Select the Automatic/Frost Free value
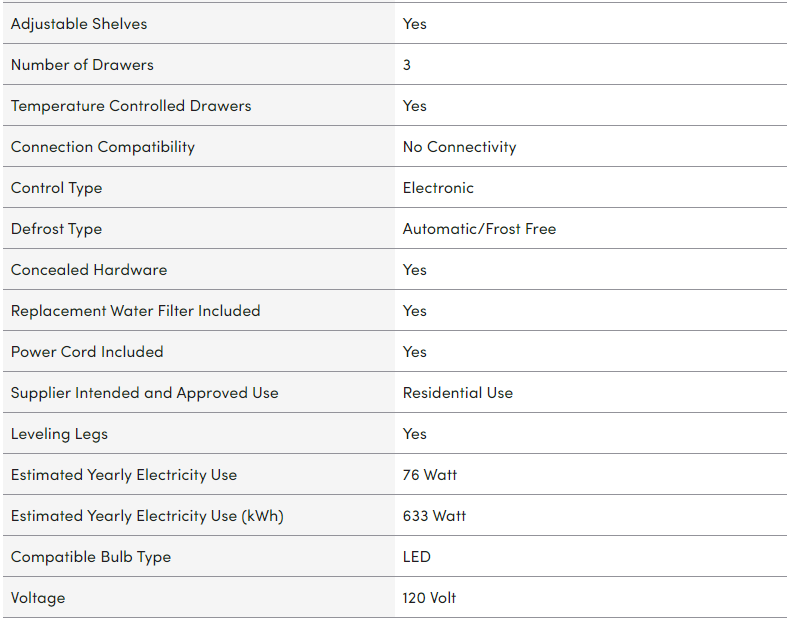Screen dimensions: 788x621 tap(479, 228)
